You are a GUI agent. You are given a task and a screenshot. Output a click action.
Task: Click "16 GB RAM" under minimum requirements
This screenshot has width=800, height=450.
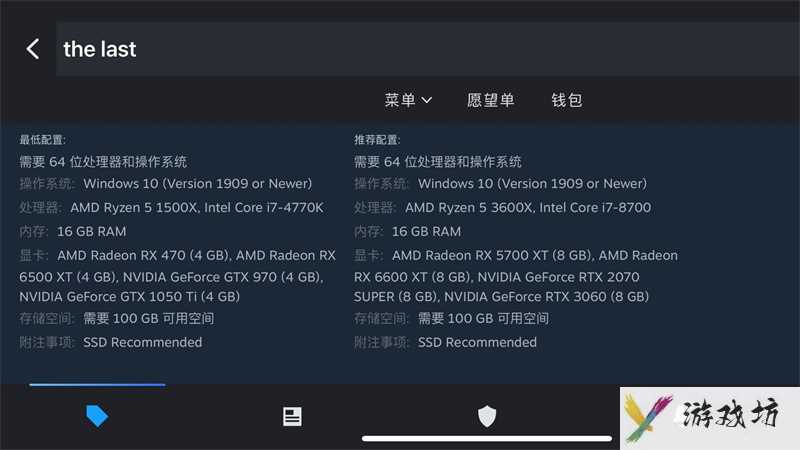(x=92, y=232)
